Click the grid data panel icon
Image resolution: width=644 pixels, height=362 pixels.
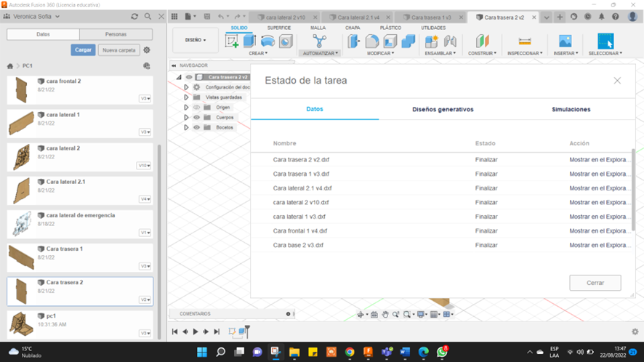click(x=174, y=17)
